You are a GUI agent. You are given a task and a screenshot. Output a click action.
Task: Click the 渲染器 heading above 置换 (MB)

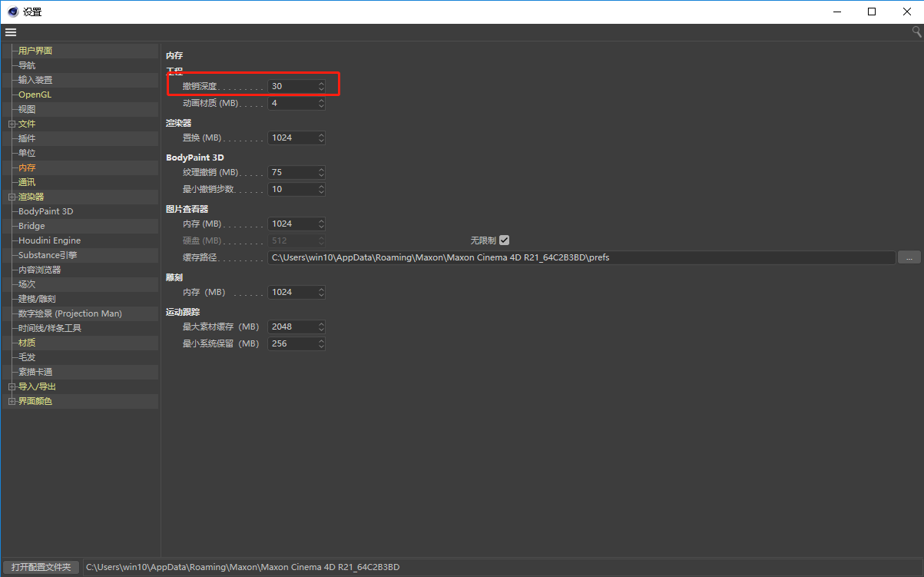[x=179, y=123]
